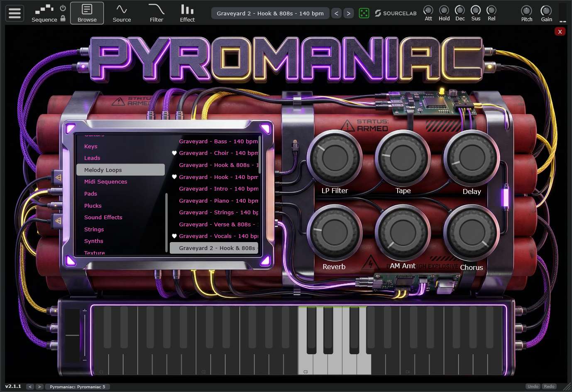
Task: Click the dice randomize icon
Action: (x=364, y=13)
